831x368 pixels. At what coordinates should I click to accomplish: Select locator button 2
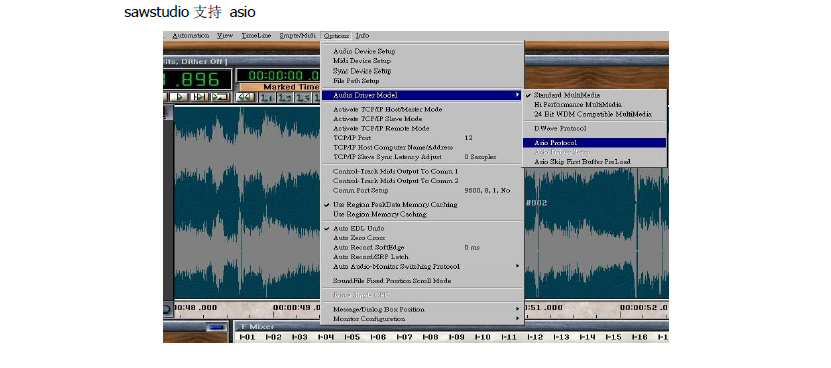point(285,98)
